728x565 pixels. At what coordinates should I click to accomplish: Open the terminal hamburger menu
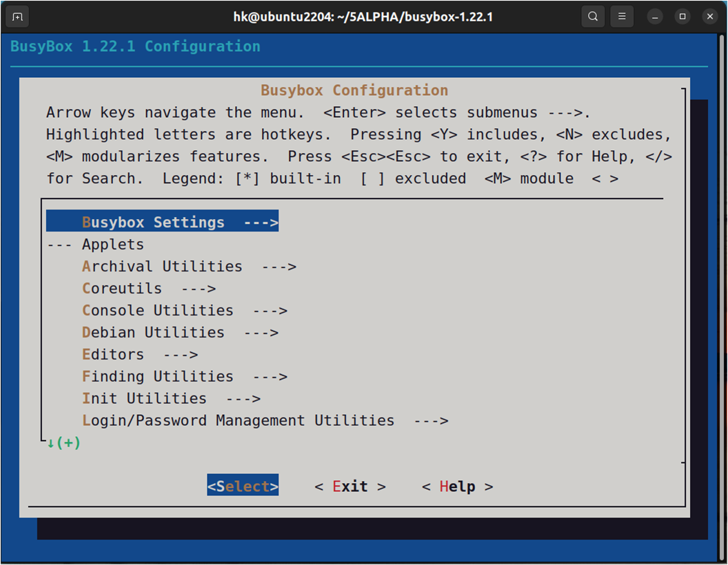coord(622,17)
